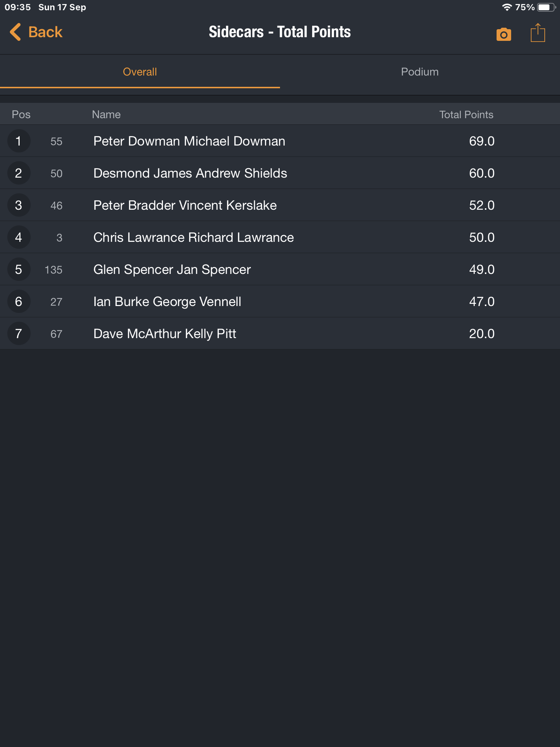The height and width of the screenshot is (747, 560).
Task: Tap the camera icon in header
Action: click(x=503, y=34)
